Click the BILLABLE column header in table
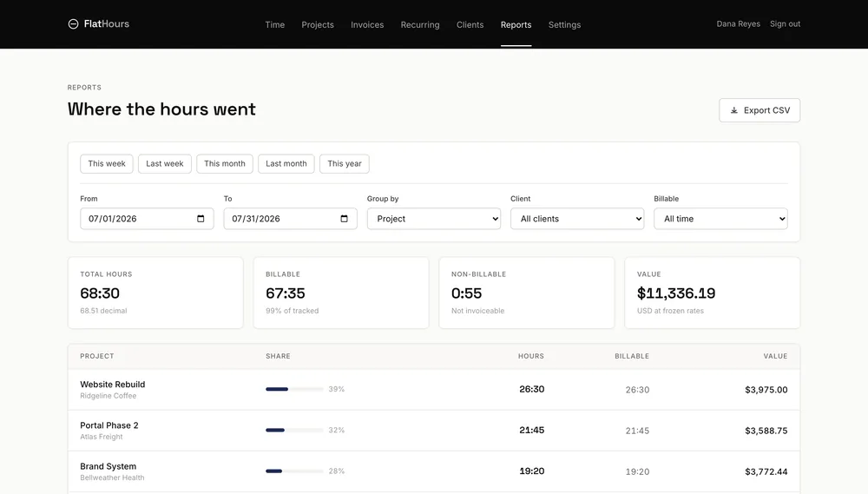Image resolution: width=868 pixels, height=494 pixels. [632, 356]
